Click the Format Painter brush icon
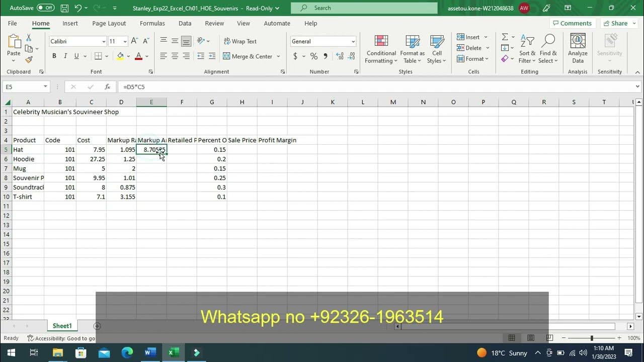The height and width of the screenshot is (362, 644). pos(29,59)
